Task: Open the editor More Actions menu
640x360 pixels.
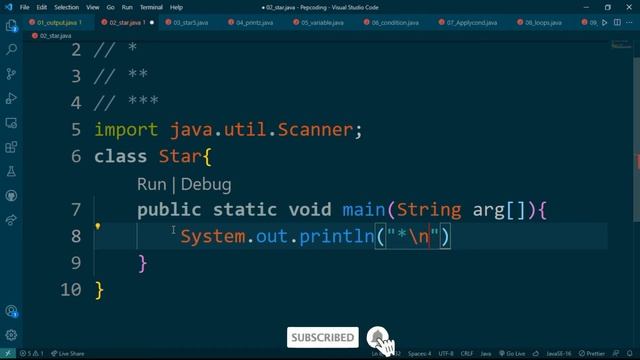Action: click(x=629, y=22)
